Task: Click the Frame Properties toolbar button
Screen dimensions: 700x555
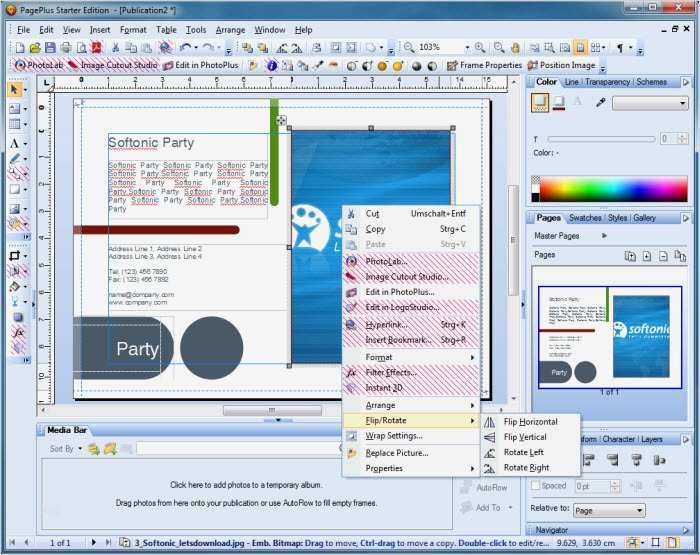Action: tap(484, 65)
